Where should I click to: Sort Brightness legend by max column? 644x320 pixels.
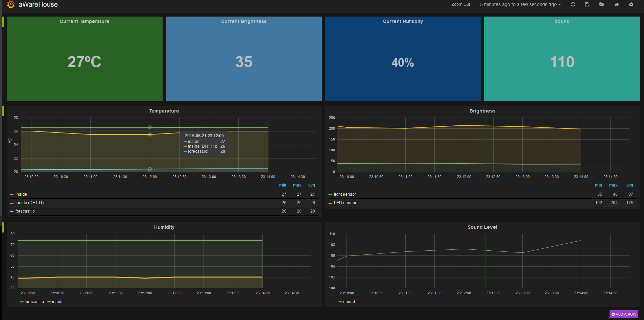[x=613, y=185]
